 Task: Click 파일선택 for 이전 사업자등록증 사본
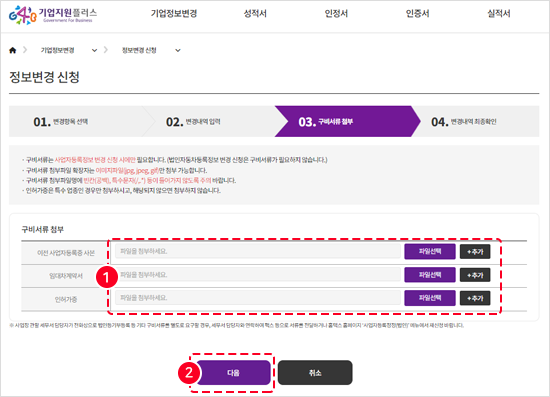[x=430, y=251]
